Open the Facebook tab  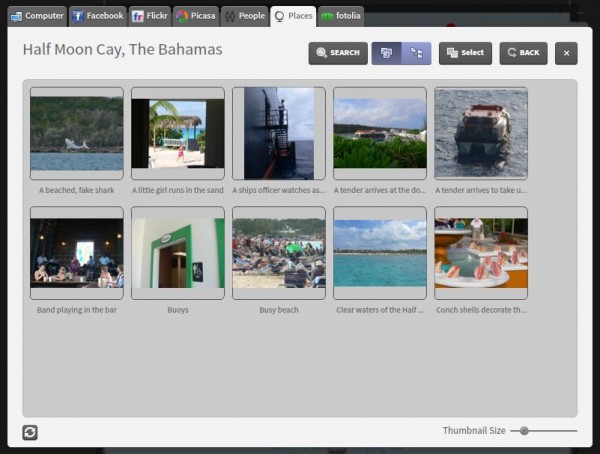point(98,16)
